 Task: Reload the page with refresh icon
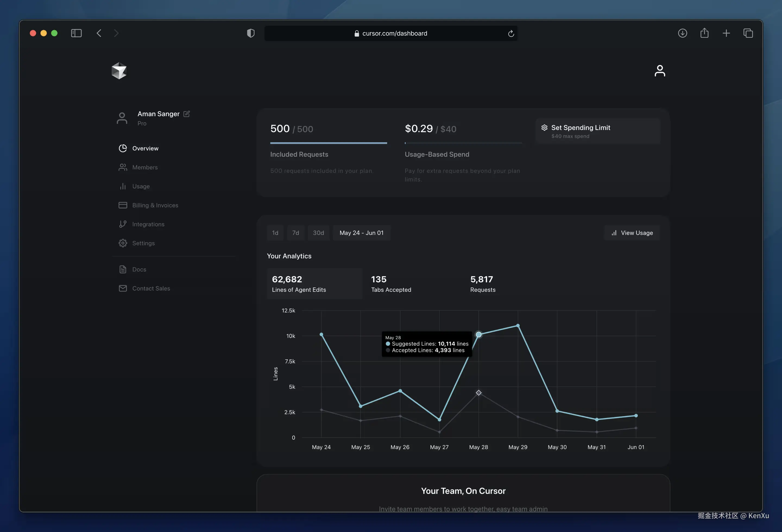coord(511,33)
